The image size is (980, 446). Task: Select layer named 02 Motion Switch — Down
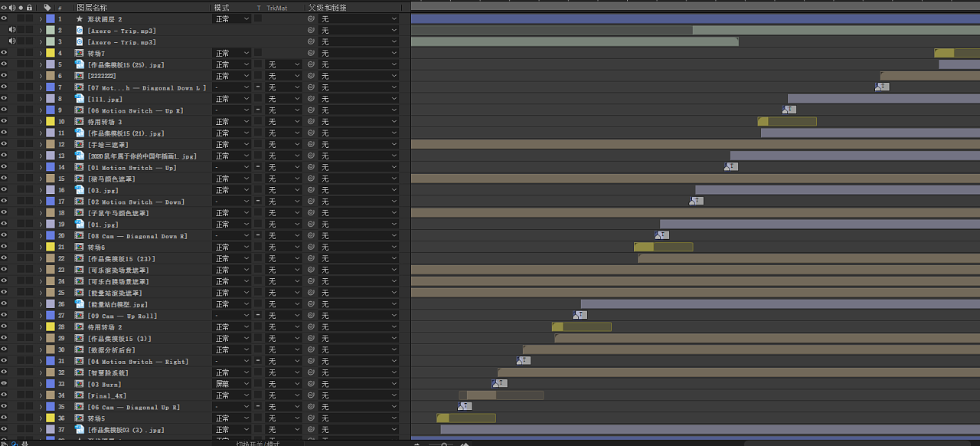coord(136,202)
